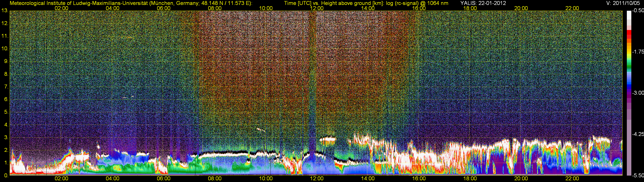Image resolution: width=644 pixels, height=182 pixels.
Task: Select the 22:00 label on the top time axis
Action: [572, 8]
